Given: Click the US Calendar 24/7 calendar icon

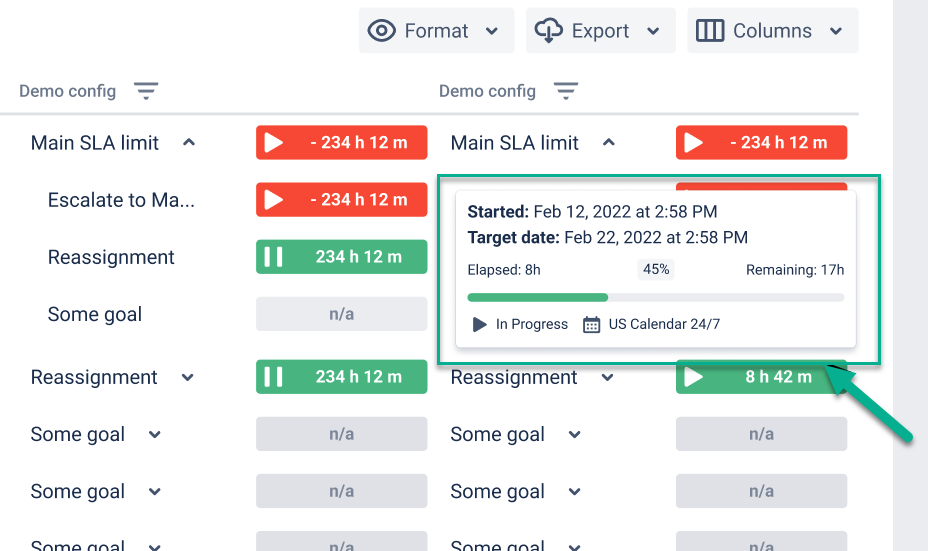Looking at the screenshot, I should pyautogui.click(x=592, y=325).
